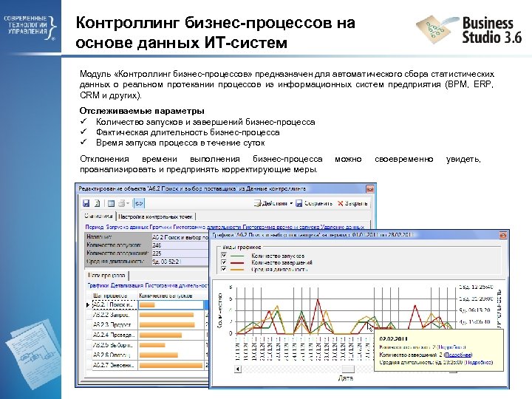Open the Действия dropdown menu
This screenshot has width=532, height=399.
pos(273,203)
